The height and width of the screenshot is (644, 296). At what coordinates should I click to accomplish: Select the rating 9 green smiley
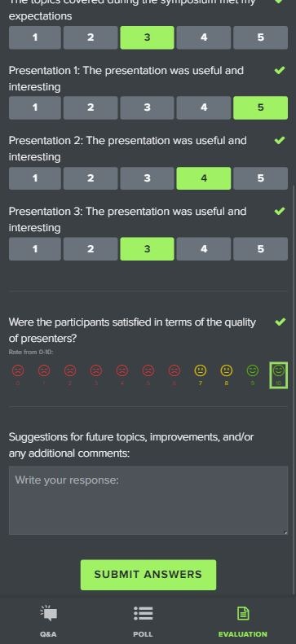pyautogui.click(x=252, y=375)
